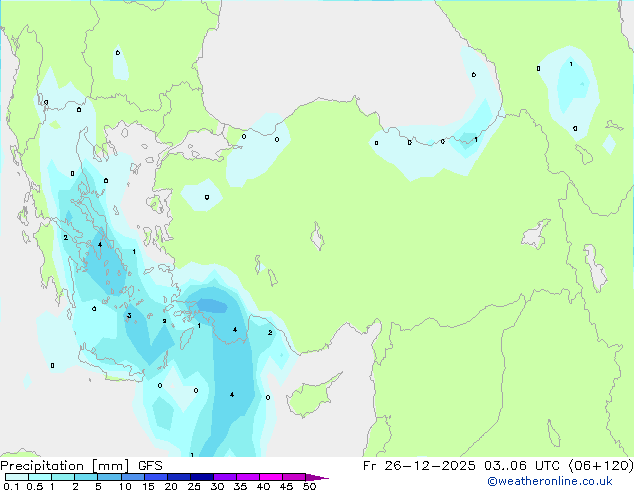
Task: Click the legend label "15"
Action: [148, 486]
